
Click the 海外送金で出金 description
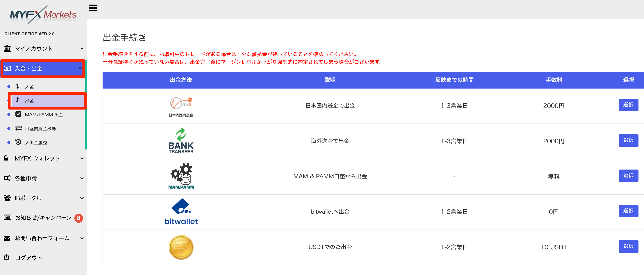point(330,141)
